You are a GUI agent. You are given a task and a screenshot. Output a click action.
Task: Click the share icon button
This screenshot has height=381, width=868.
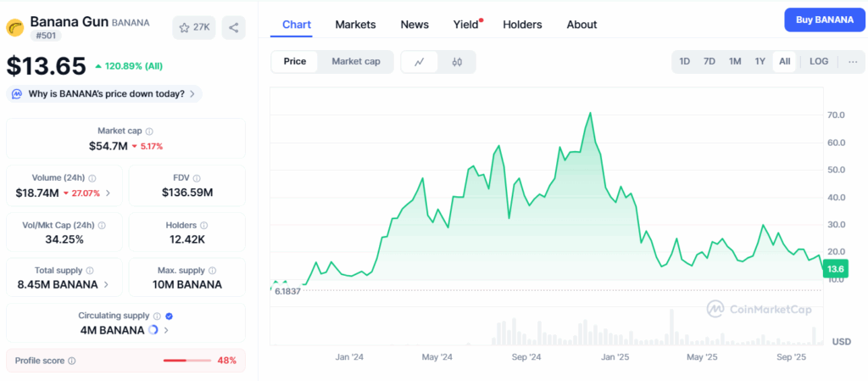click(x=234, y=27)
